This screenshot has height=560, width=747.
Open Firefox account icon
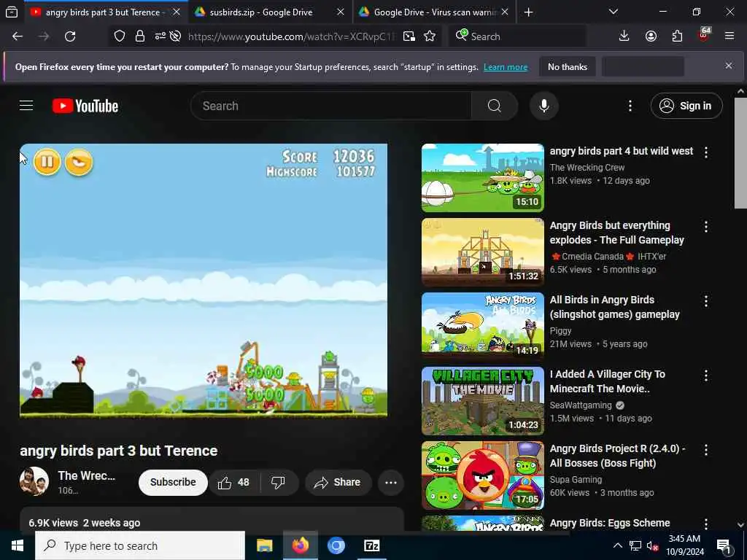click(x=651, y=36)
